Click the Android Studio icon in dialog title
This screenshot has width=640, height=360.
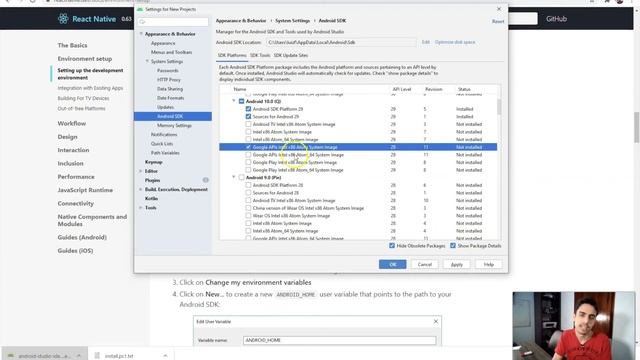pos(140,9)
